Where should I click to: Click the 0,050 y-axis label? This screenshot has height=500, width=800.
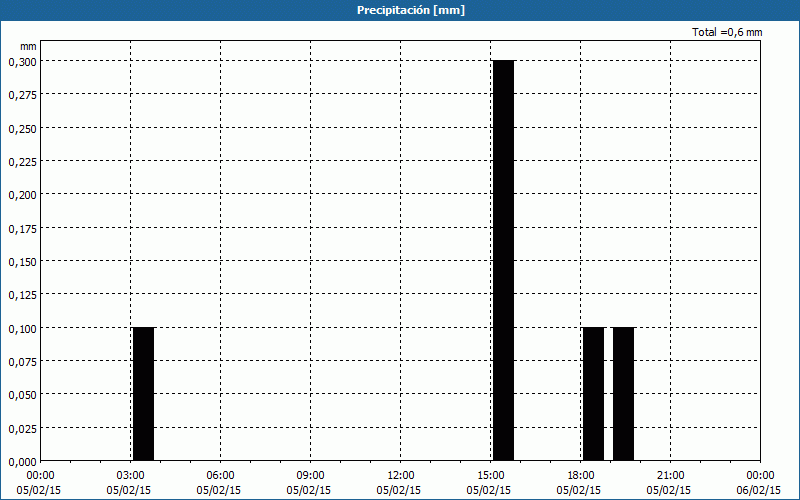(x=22, y=394)
